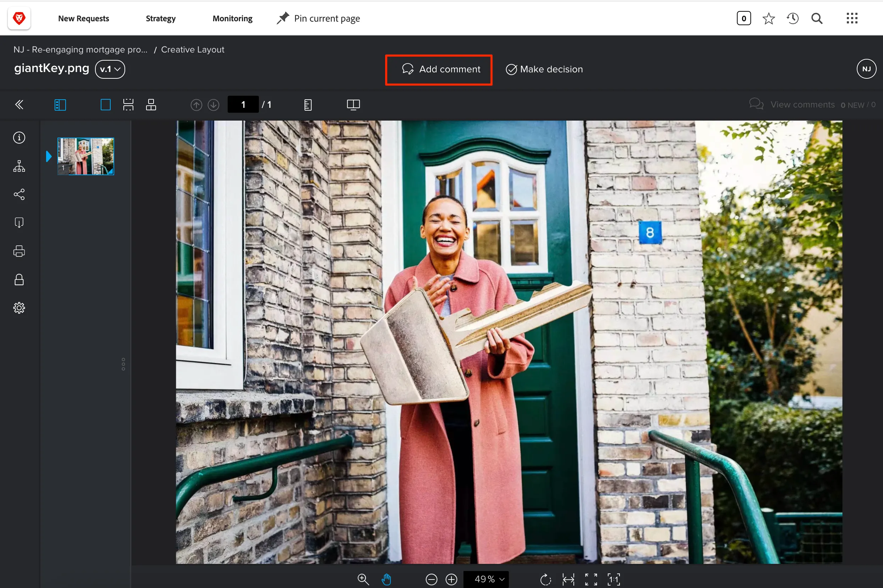
Task: Go to next page arrow
Action: click(x=214, y=105)
